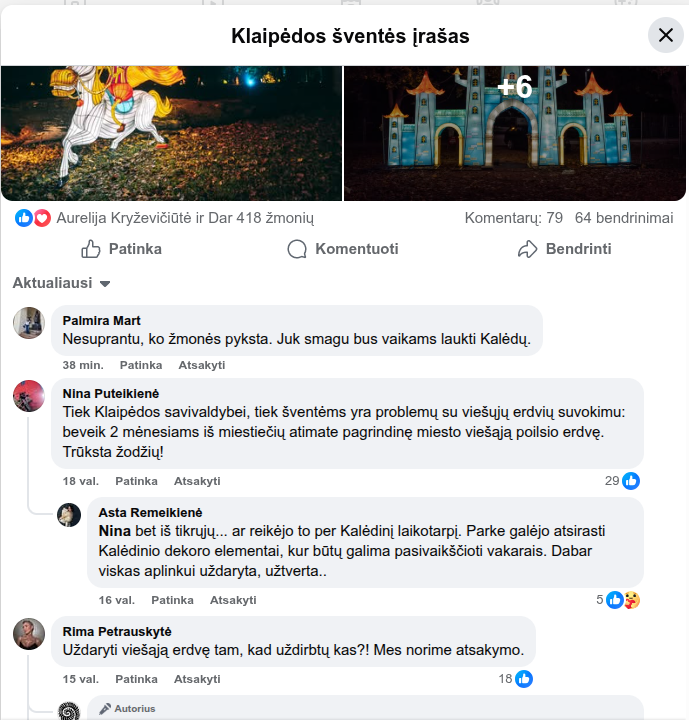Image resolution: width=689 pixels, height=720 pixels.
Task: Open the +6 castle photo thumbnail
Action: click(x=515, y=133)
